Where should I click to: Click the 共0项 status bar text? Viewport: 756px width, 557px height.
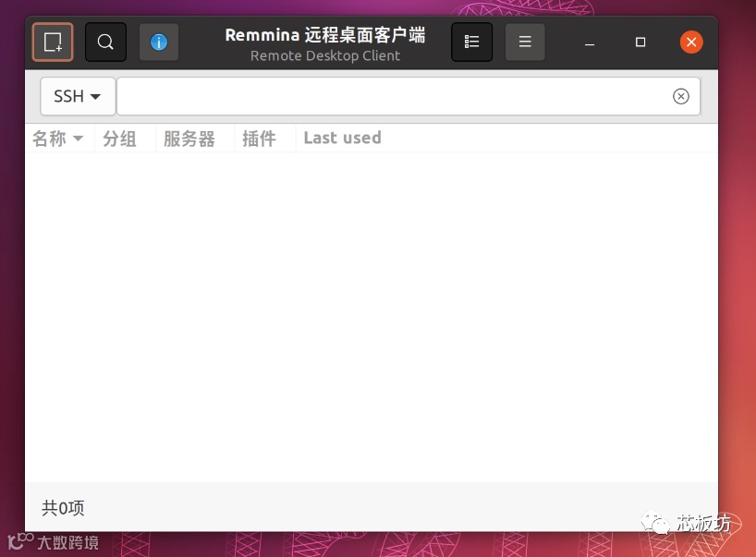63,508
